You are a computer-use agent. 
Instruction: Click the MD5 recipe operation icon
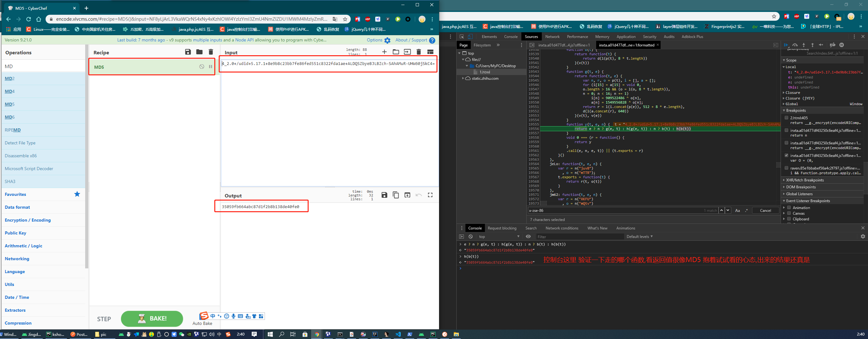coord(201,67)
